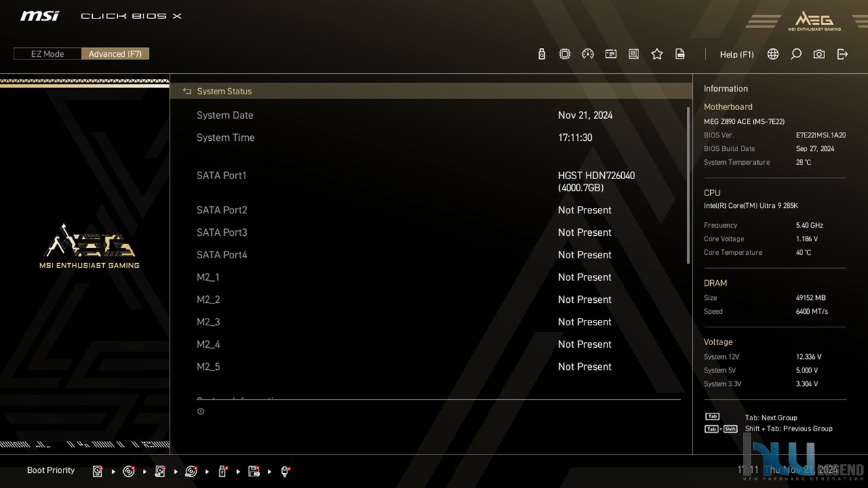Click Not Present value for SATA Port2

click(x=584, y=211)
